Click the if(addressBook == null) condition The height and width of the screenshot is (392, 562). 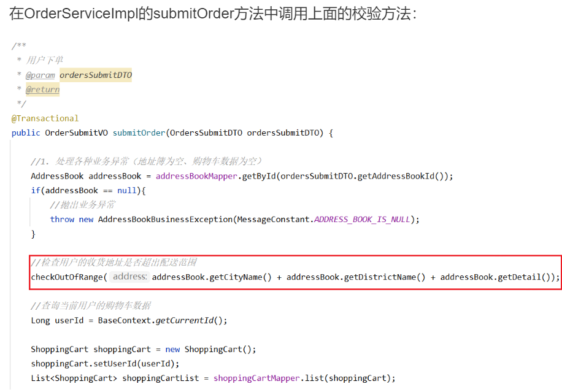tap(88, 190)
